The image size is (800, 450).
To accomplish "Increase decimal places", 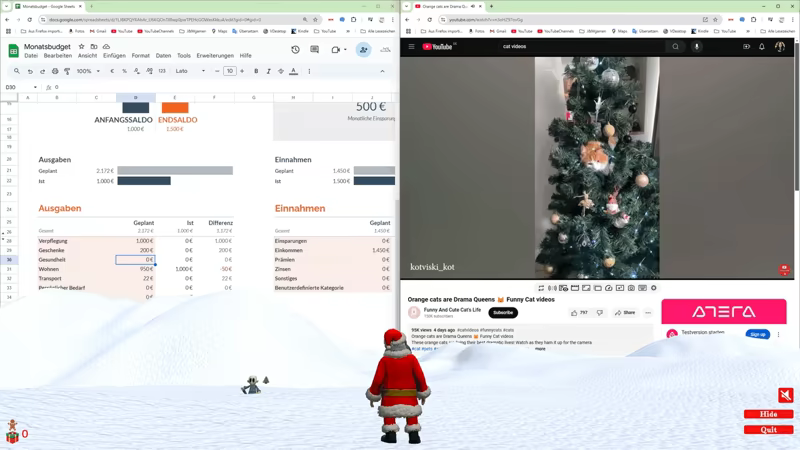I will coord(149,71).
